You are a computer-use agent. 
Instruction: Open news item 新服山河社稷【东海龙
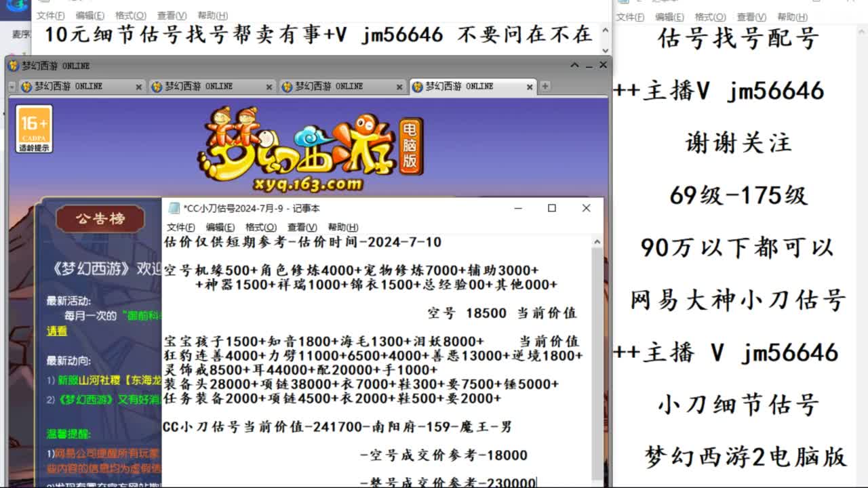point(108,380)
